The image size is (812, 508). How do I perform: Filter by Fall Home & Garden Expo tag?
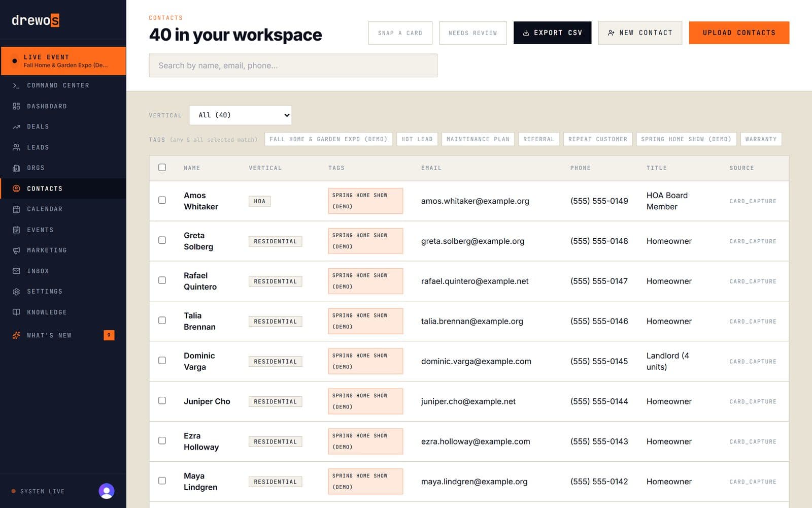coord(328,139)
